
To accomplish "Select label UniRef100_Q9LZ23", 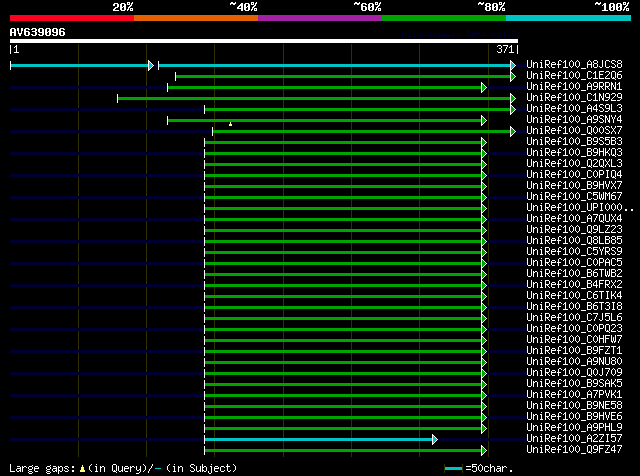I will 574,230.
